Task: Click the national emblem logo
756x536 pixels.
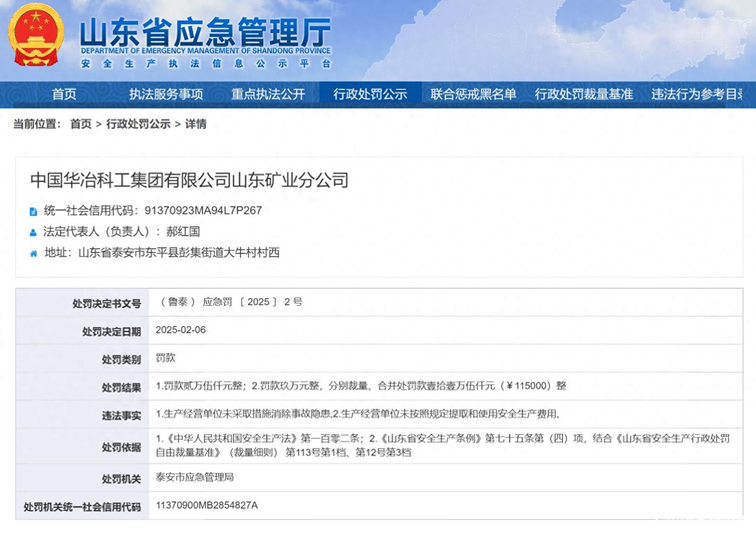Action: (36, 35)
